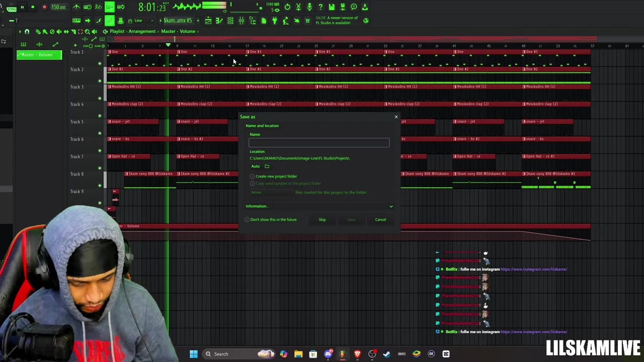Open Brave browser from taskbar
This screenshot has height=362, width=644.
[357, 354]
